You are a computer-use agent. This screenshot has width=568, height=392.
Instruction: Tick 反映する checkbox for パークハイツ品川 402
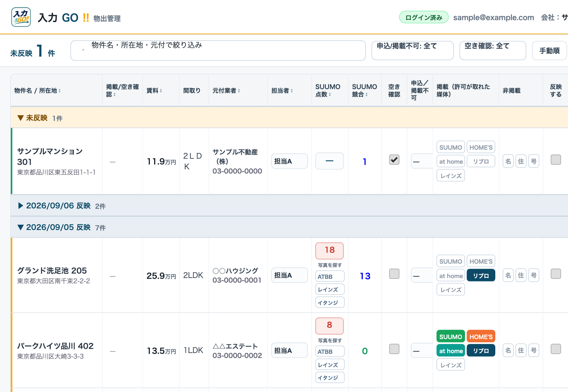tap(556, 349)
